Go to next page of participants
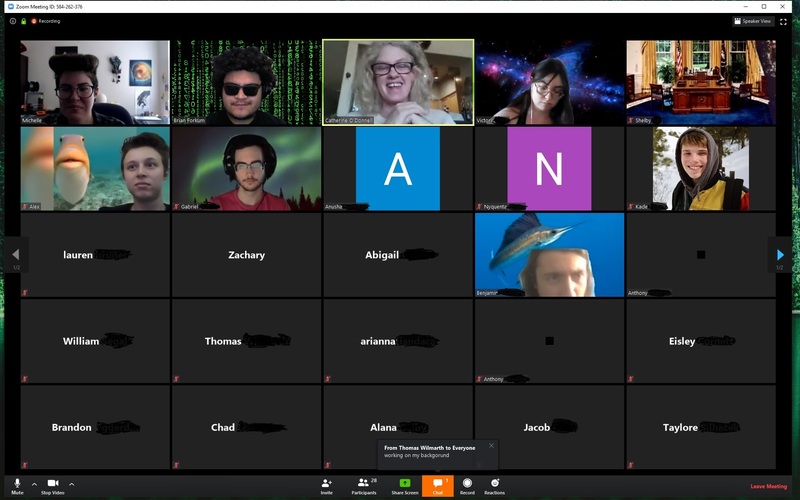Screen dimensions: 800x500 click(x=780, y=255)
